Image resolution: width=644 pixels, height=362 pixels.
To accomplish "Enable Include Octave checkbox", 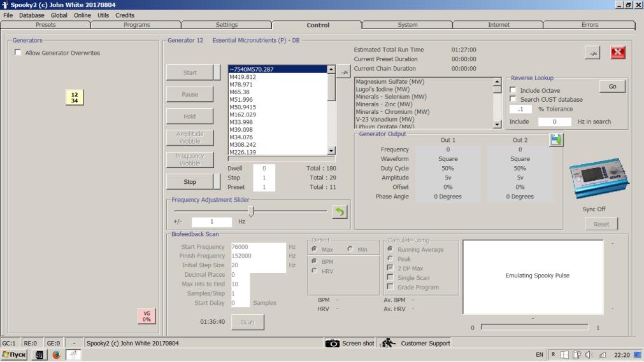I will point(513,90).
